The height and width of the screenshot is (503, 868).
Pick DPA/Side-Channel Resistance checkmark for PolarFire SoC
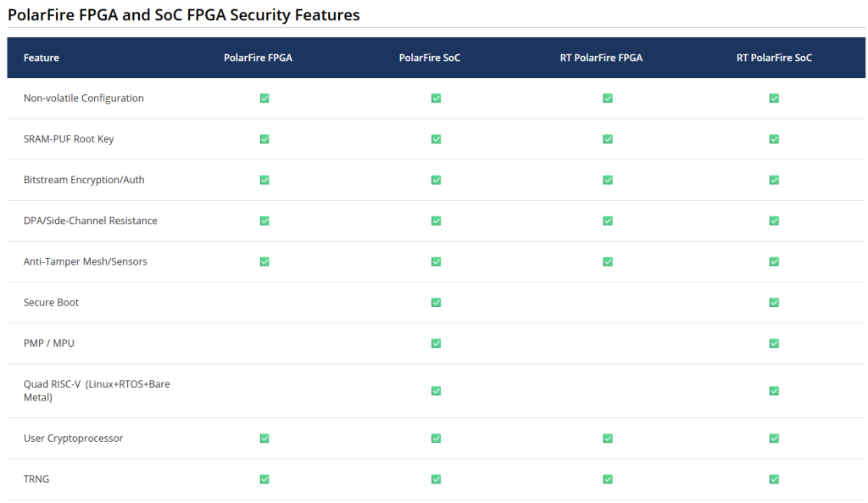[x=437, y=221]
